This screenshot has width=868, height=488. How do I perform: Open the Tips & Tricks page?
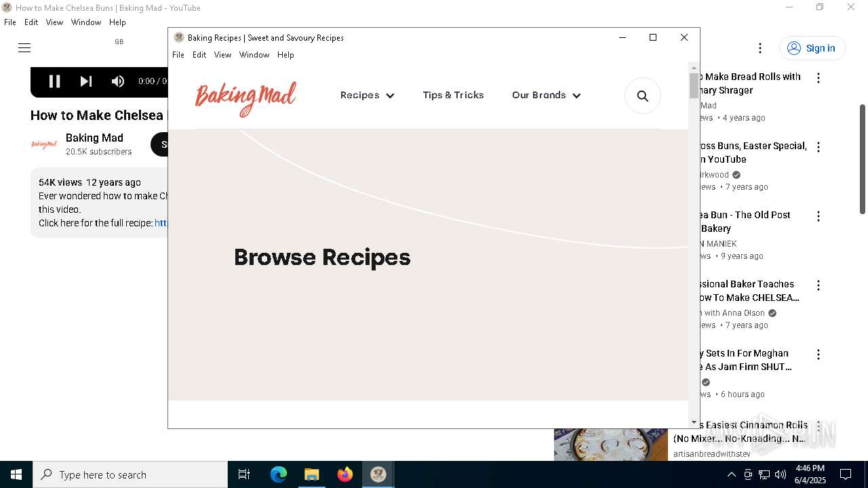(453, 96)
